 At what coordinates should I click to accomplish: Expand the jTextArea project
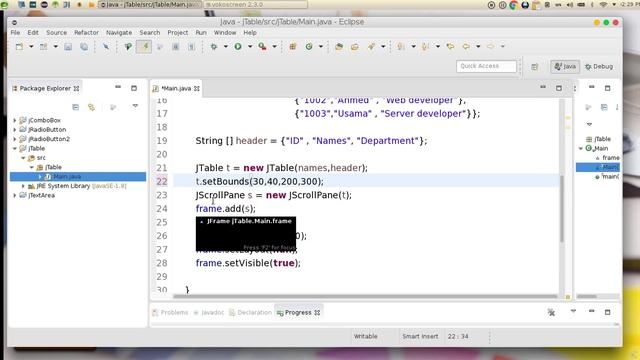15,196
